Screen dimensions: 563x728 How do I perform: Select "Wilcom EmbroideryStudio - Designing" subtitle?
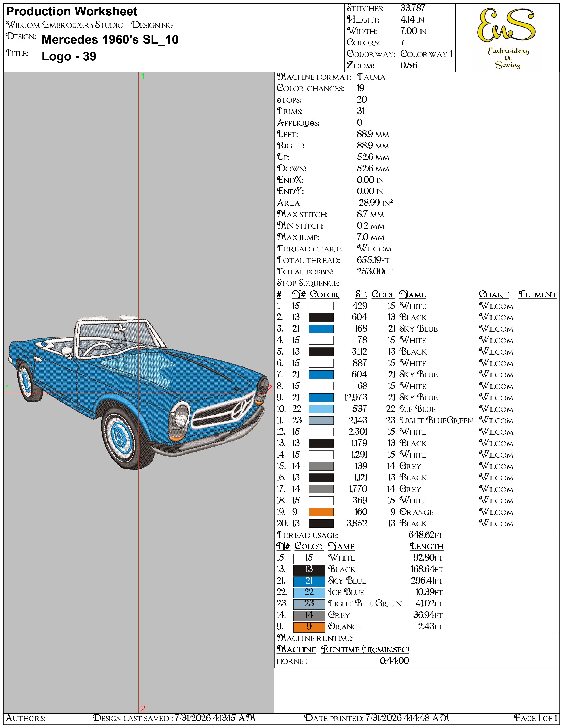pyautogui.click(x=89, y=25)
